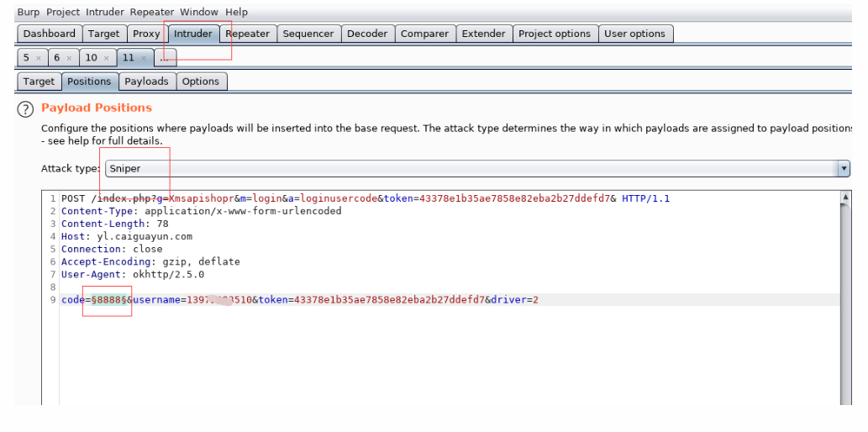
Task: Click the Payload Positions help icon
Action: [25, 109]
